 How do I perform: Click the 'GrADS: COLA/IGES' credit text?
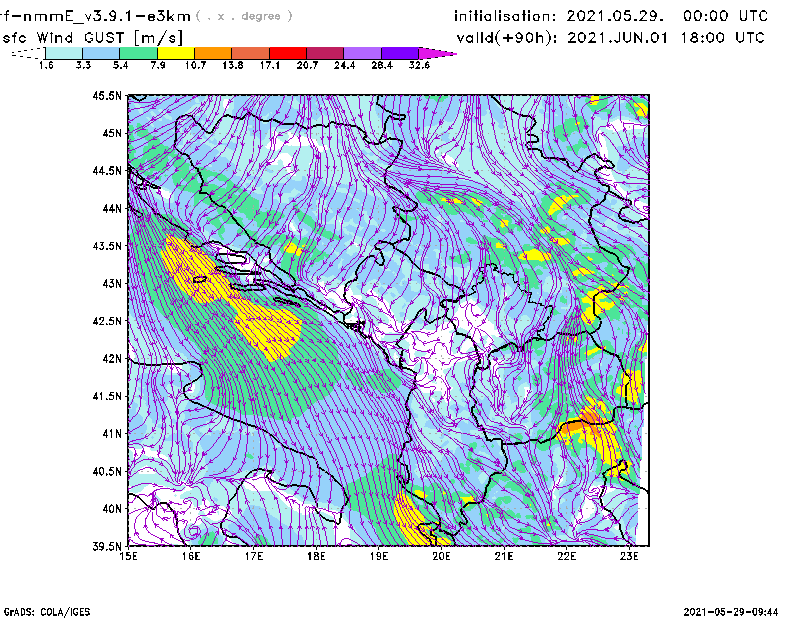tap(47, 612)
